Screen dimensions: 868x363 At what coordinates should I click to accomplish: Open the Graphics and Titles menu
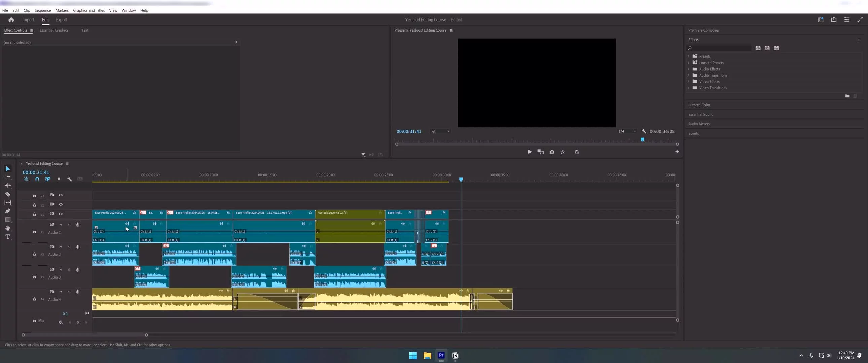pyautogui.click(x=88, y=10)
